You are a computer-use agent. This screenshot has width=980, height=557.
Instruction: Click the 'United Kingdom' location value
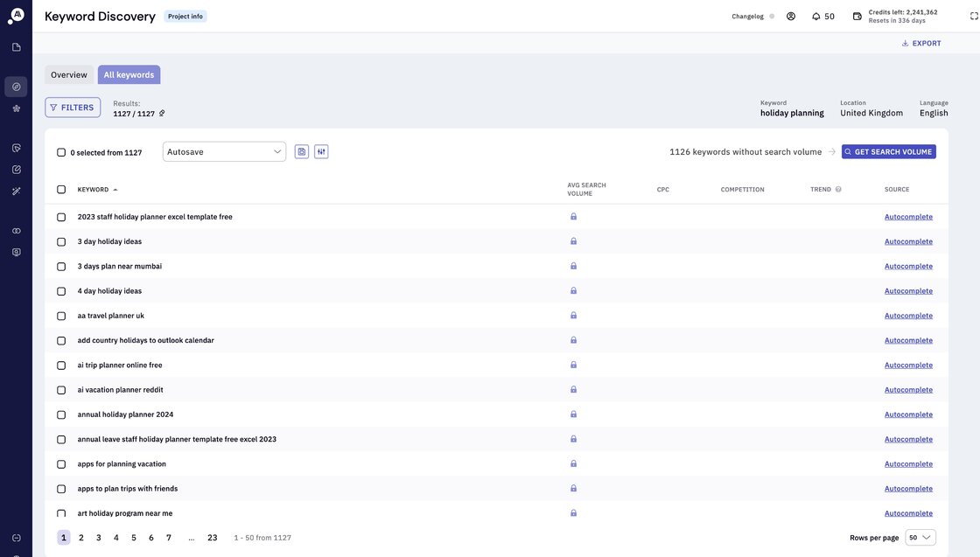[x=871, y=113]
